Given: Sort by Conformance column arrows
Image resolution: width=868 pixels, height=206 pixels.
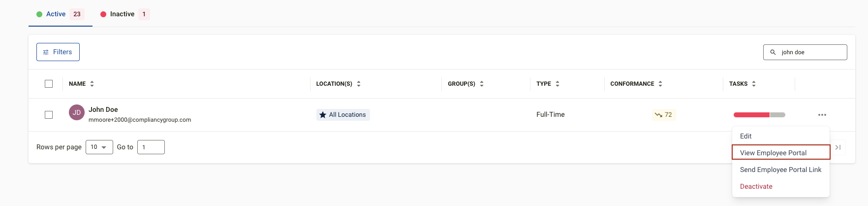Looking at the screenshot, I should coord(660,84).
